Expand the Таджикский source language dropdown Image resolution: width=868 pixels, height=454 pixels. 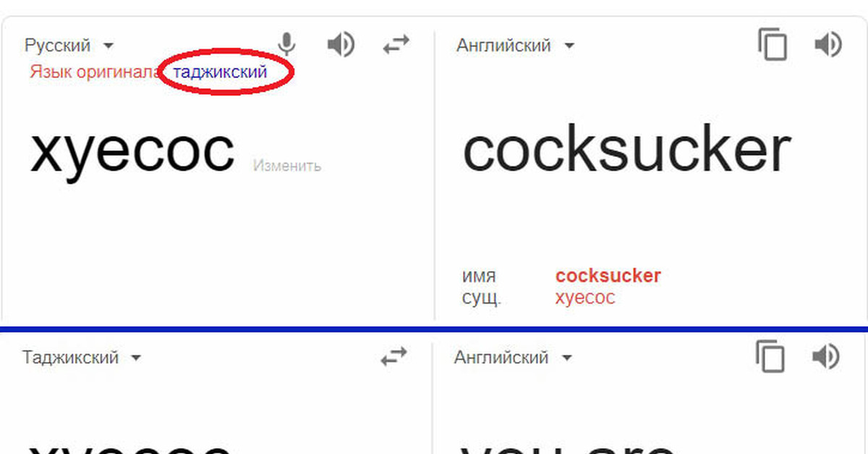coord(81,358)
